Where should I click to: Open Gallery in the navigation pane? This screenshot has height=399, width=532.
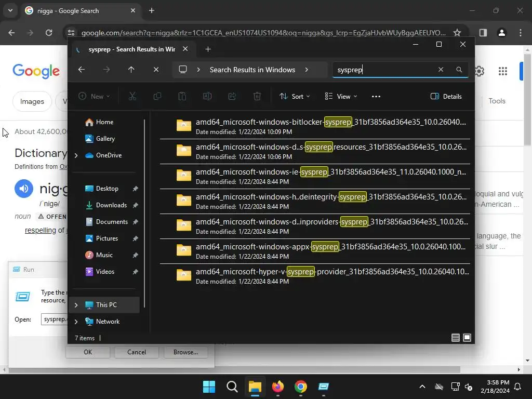point(106,139)
